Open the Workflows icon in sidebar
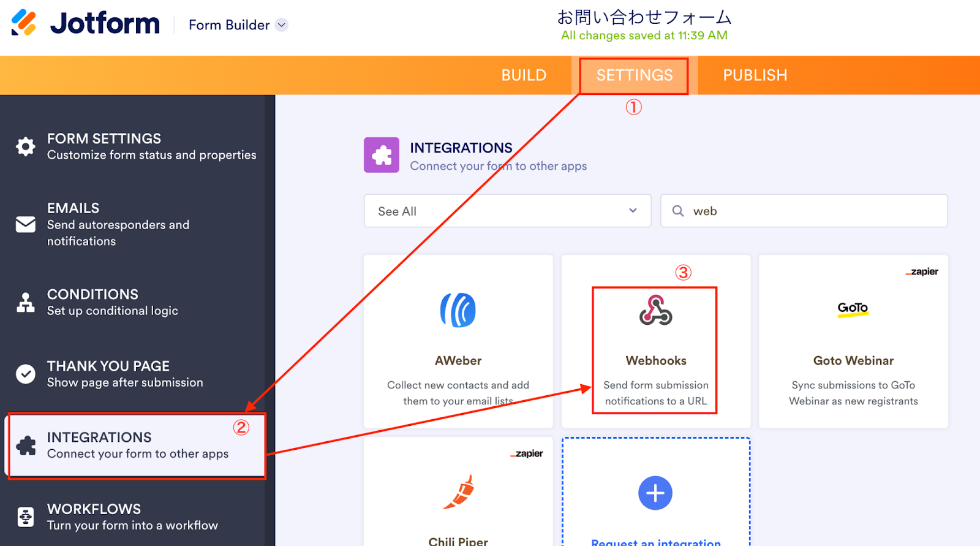The image size is (980, 546). click(26, 517)
